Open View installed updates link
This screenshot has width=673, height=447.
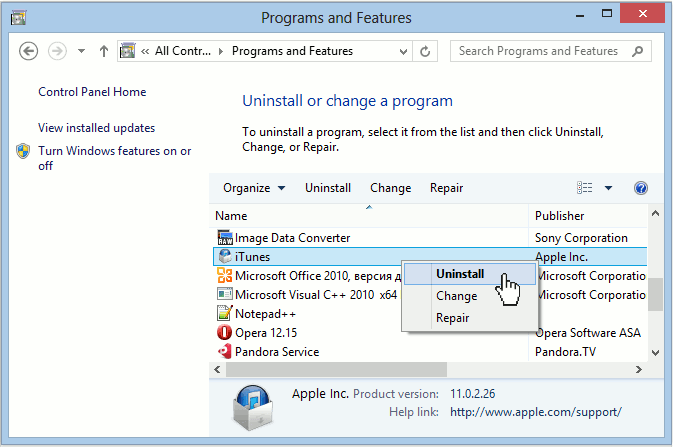97,128
